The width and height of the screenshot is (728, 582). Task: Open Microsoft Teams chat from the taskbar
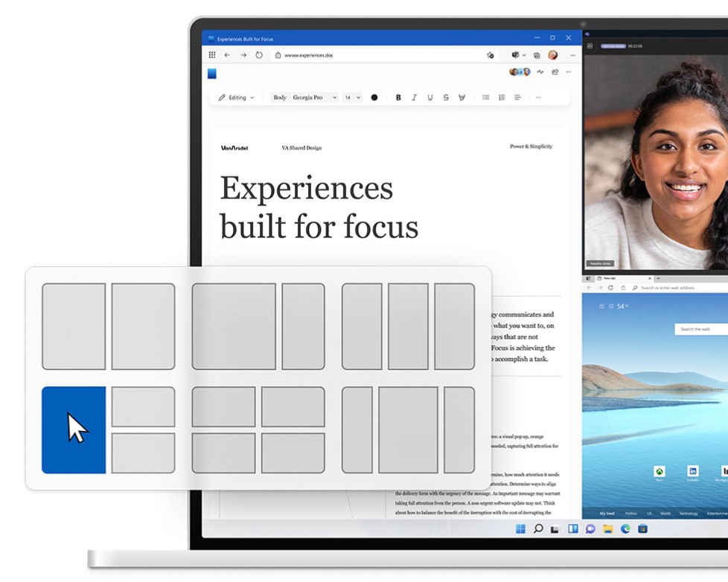tap(590, 528)
